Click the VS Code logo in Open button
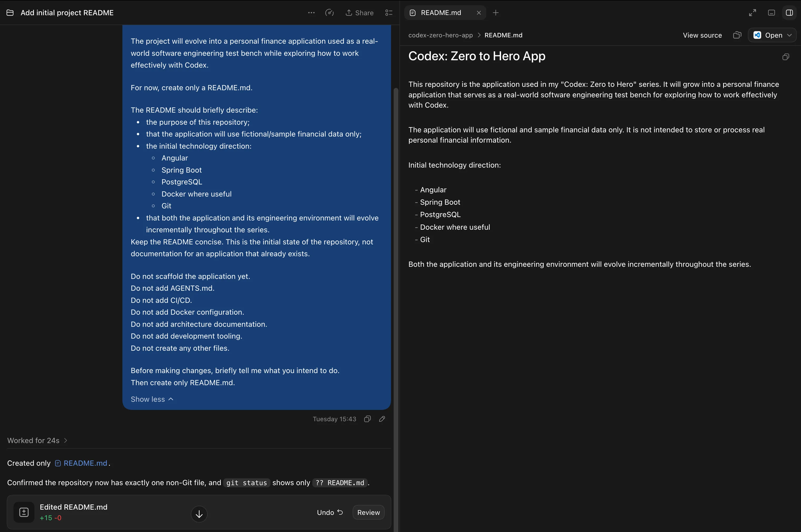Image resolution: width=801 pixels, height=532 pixels. pyautogui.click(x=757, y=35)
